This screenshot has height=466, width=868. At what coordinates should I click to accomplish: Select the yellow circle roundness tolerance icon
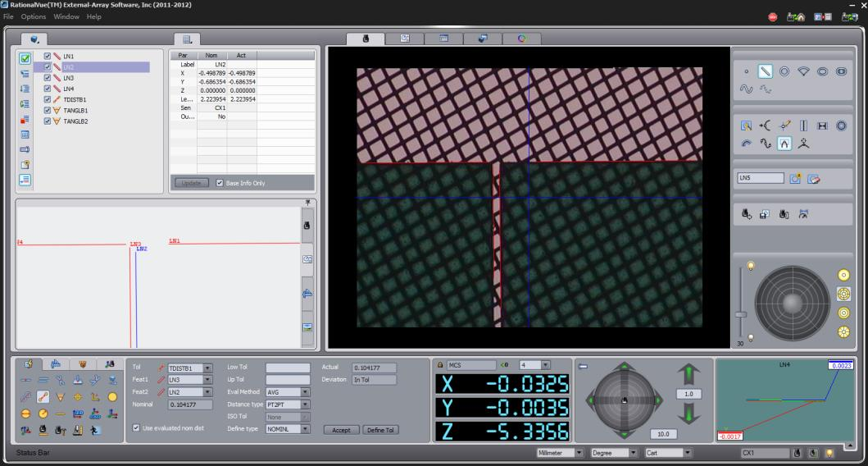[112, 397]
